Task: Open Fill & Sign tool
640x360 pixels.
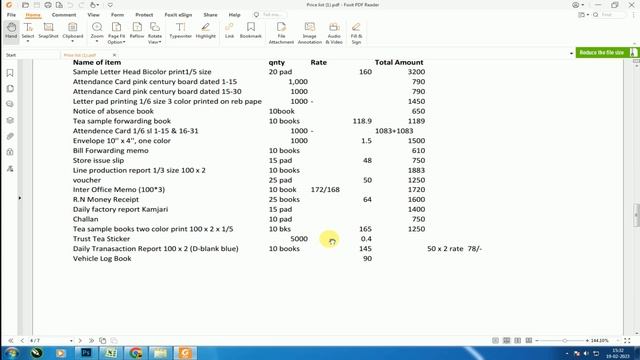Action: click(x=356, y=33)
